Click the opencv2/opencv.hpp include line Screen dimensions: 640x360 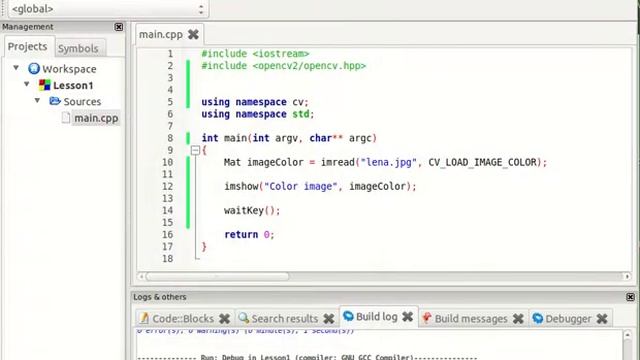pos(284,66)
